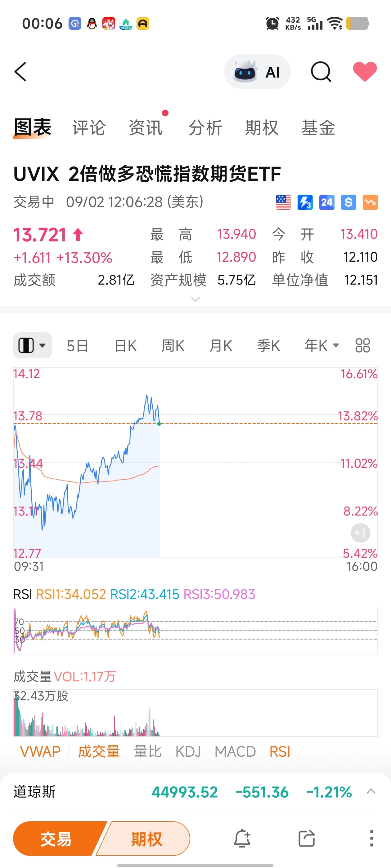Open the three-dot more menu
This screenshot has width=391, height=868.
(371, 839)
